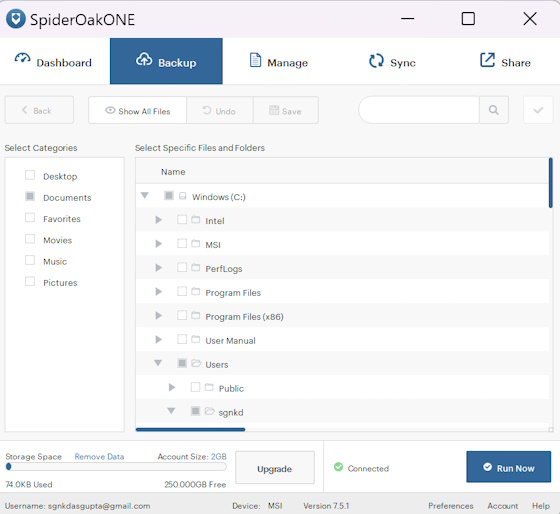Screen dimensions: 560x514
Task: Select the Backup tab
Action: pos(166,61)
